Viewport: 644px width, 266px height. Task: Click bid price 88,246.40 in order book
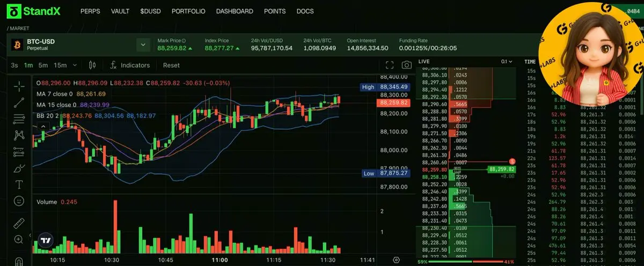(x=435, y=191)
